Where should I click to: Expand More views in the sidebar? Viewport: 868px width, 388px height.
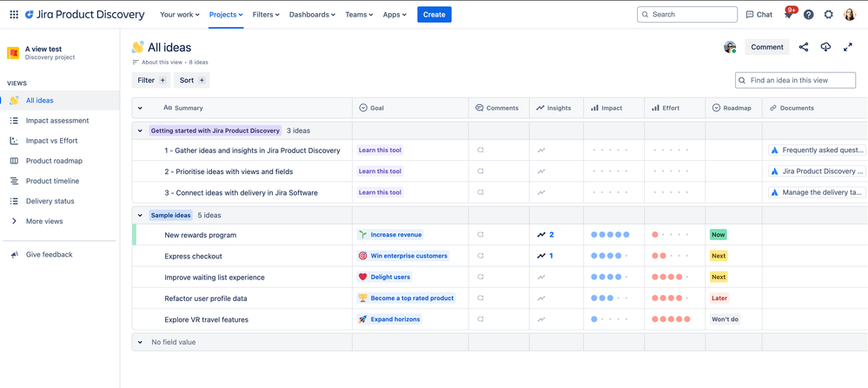tap(43, 221)
